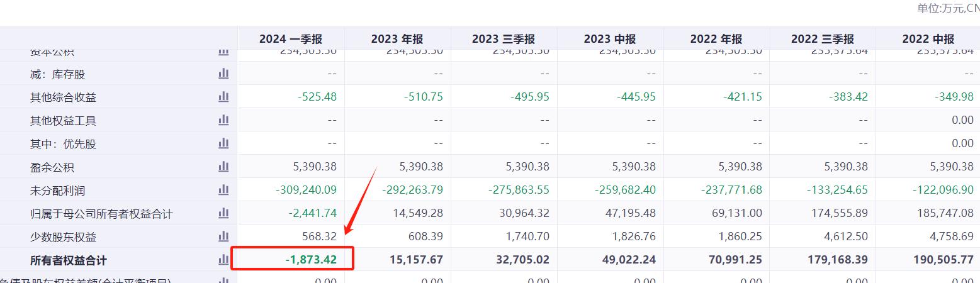This screenshot has height=283, width=980.
Task: Click the 47,195.48 parent equity cell
Action: 631,214
